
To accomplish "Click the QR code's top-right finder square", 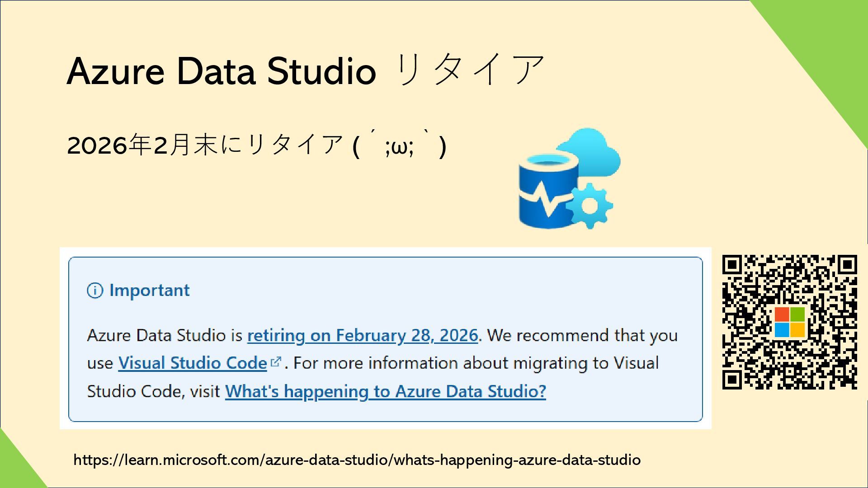I will pos(847,265).
